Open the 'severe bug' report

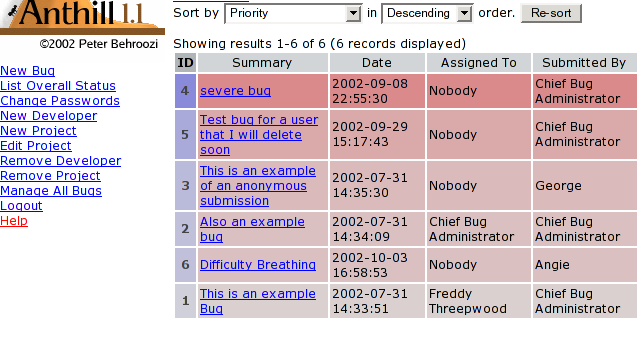click(235, 91)
